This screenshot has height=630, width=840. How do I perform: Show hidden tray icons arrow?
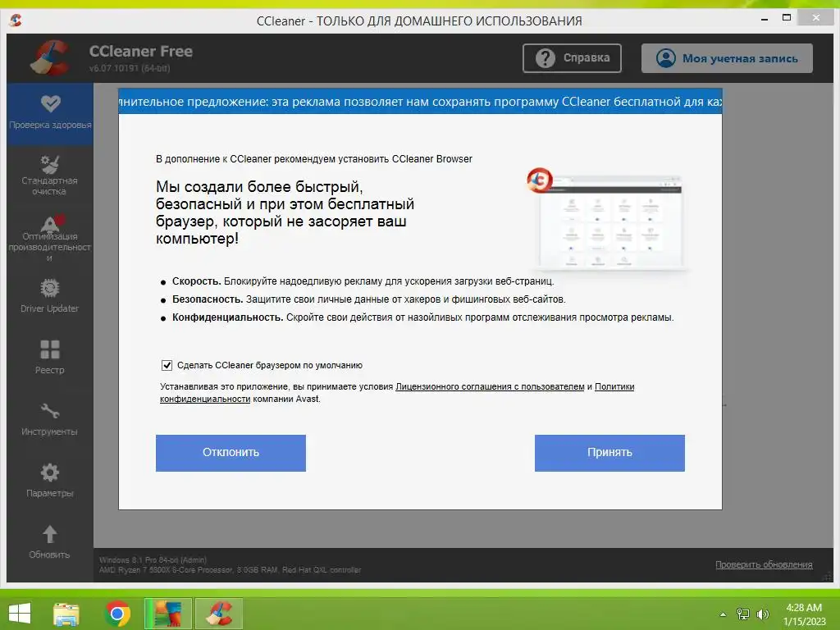click(723, 614)
